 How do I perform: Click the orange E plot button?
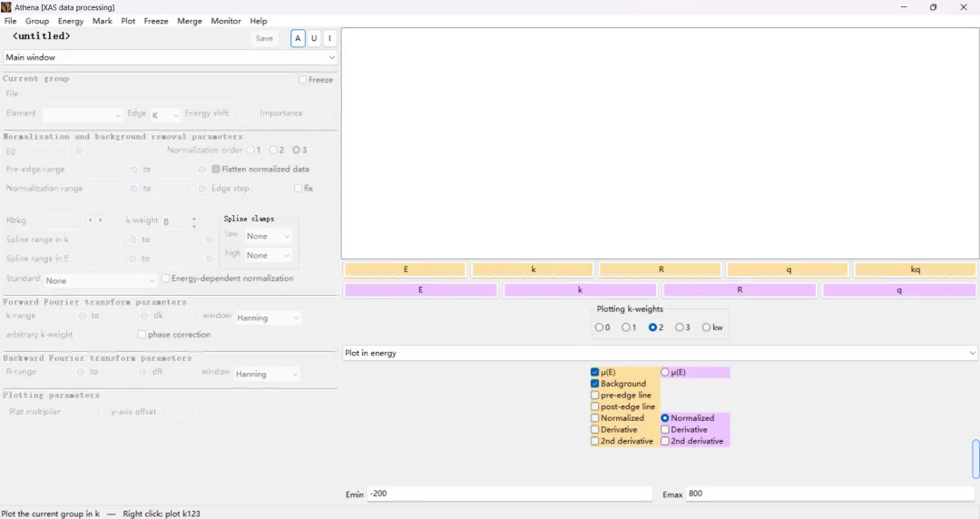[405, 269]
